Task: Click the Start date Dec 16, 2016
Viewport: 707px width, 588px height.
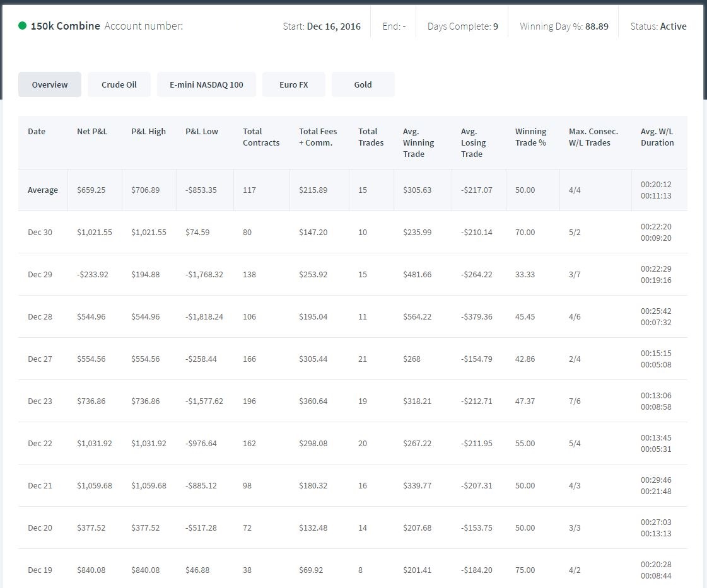Action: [334, 26]
